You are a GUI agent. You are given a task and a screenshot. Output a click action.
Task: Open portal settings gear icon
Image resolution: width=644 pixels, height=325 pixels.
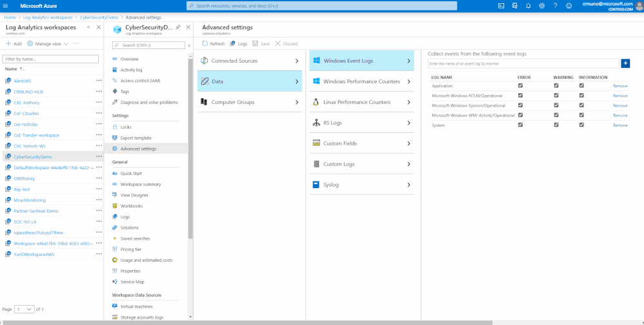(x=542, y=6)
